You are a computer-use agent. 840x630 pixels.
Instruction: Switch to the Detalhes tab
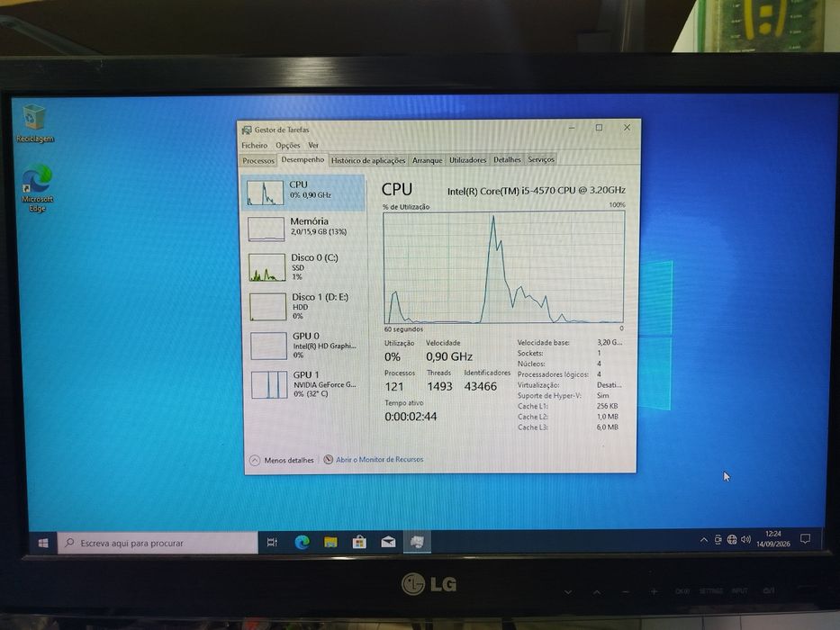coord(507,159)
